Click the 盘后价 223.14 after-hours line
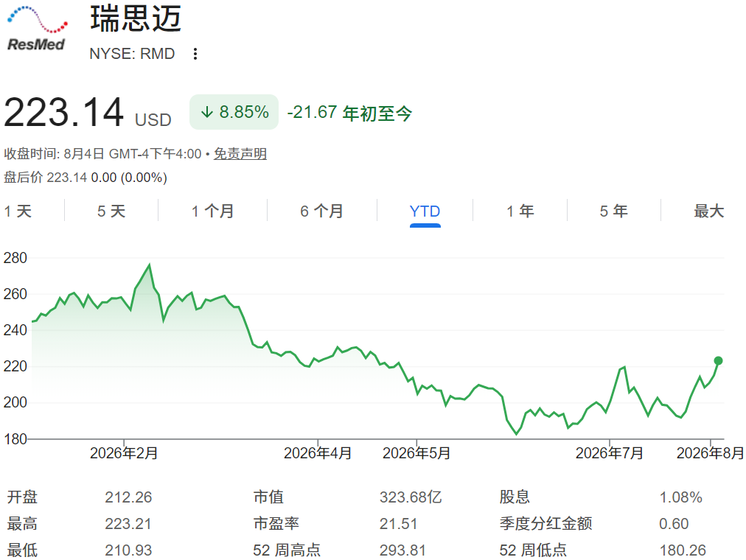The height and width of the screenshot is (560, 746). (86, 178)
